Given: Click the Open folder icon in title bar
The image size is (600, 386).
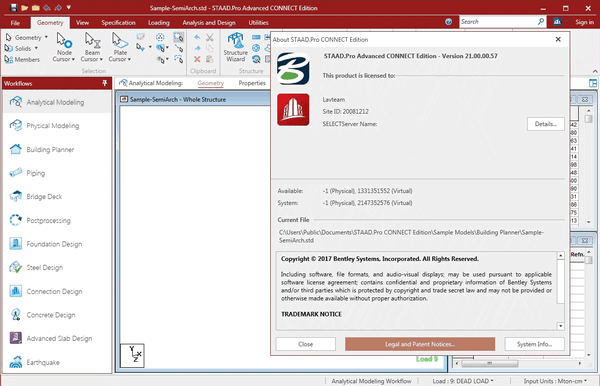Looking at the screenshot, I should (24, 7).
